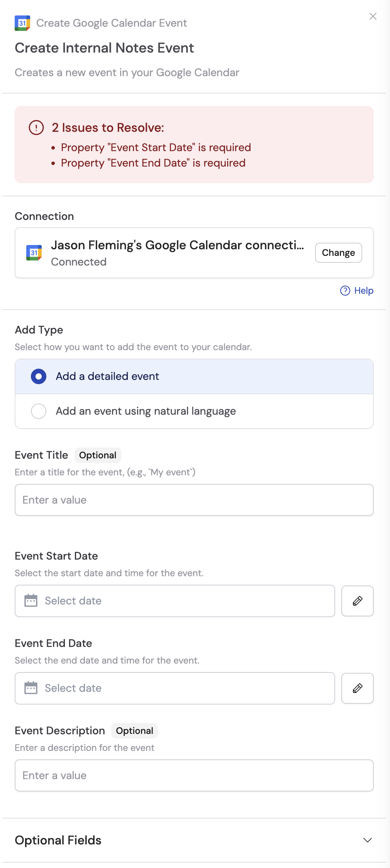
Task: Click the question mark help icon
Action: click(345, 290)
